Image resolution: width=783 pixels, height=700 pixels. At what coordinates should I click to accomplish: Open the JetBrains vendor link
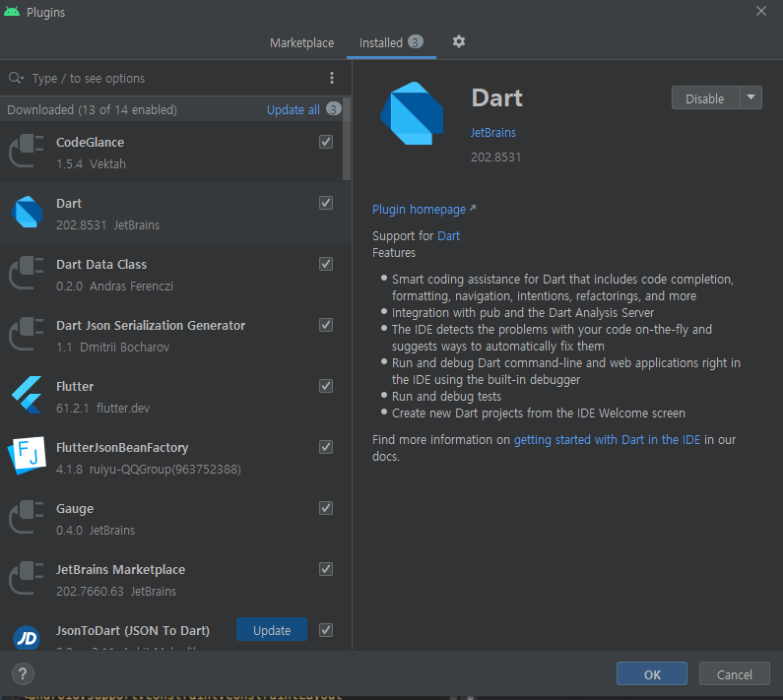492,133
